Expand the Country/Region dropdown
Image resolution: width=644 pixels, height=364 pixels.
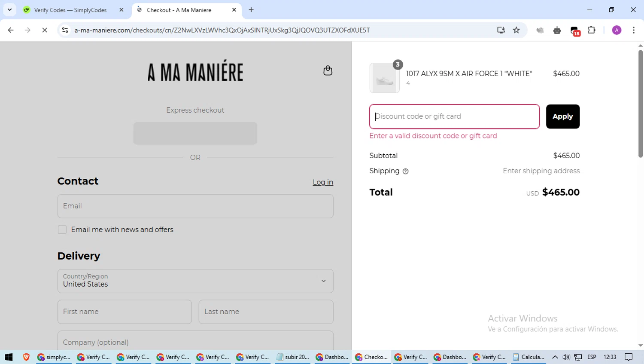pos(195,281)
